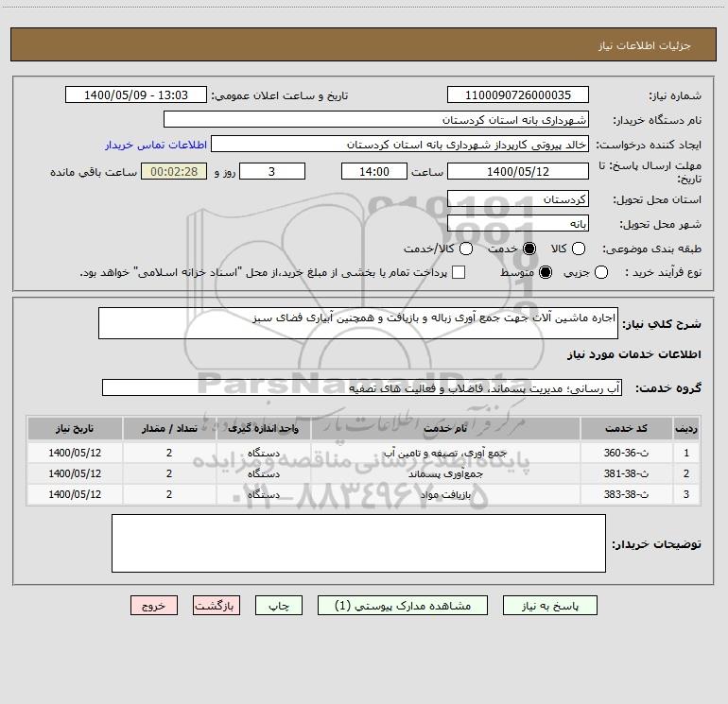The width and height of the screenshot is (728, 704).
Task: Click the service group field آب رسانی
Action: (x=362, y=388)
